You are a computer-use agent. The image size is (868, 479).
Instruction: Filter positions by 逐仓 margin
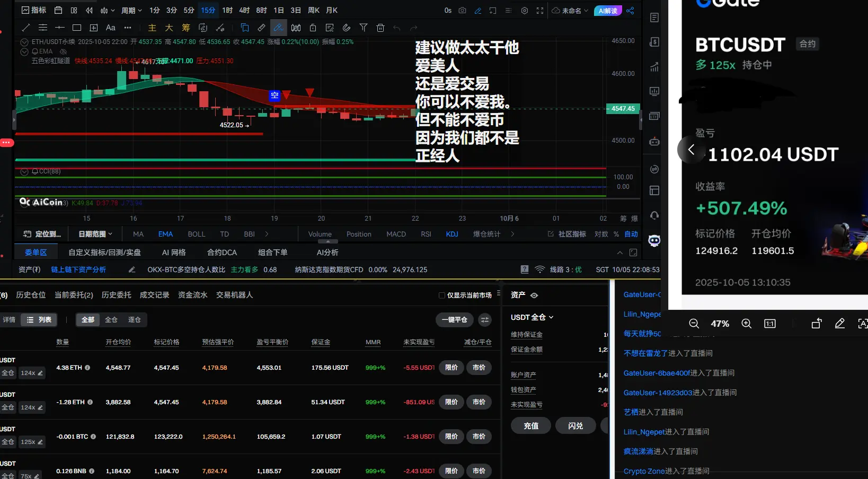point(135,320)
